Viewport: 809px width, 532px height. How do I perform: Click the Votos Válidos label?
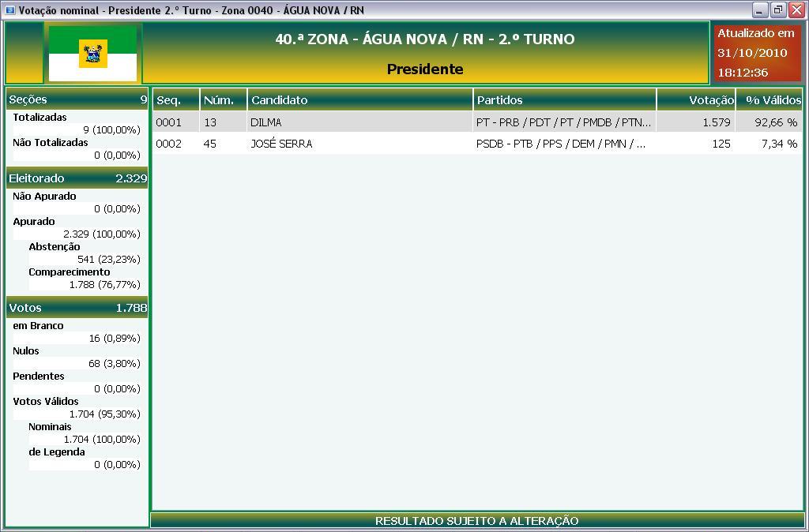point(46,401)
